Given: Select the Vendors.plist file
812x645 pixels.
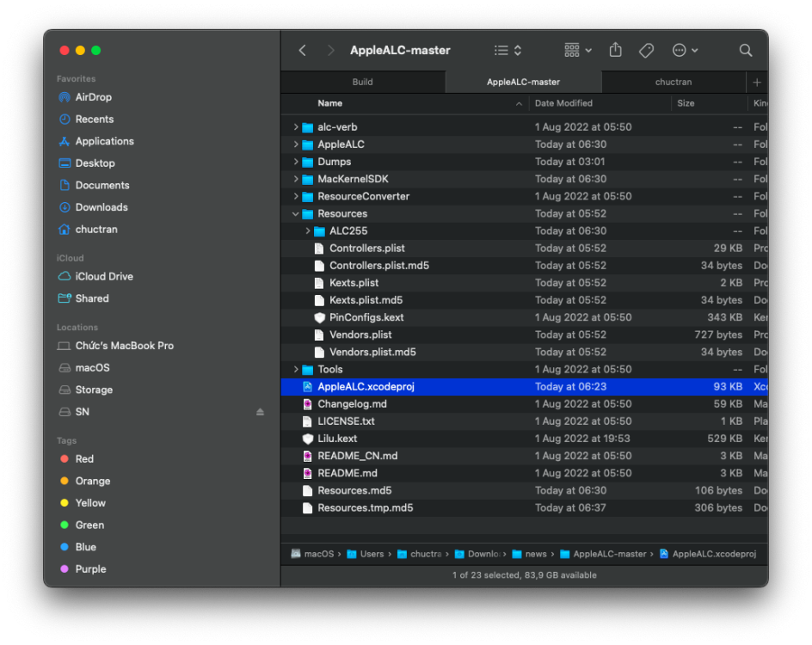Looking at the screenshot, I should (x=524, y=335).
